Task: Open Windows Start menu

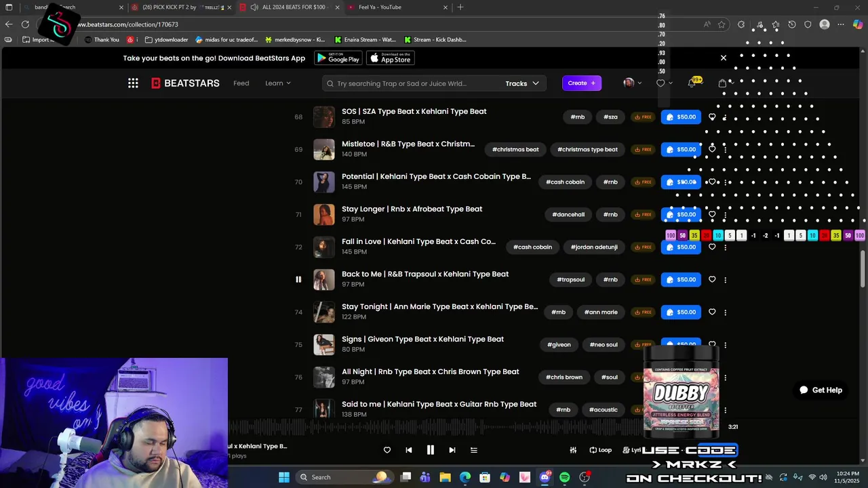Action: coord(283,477)
